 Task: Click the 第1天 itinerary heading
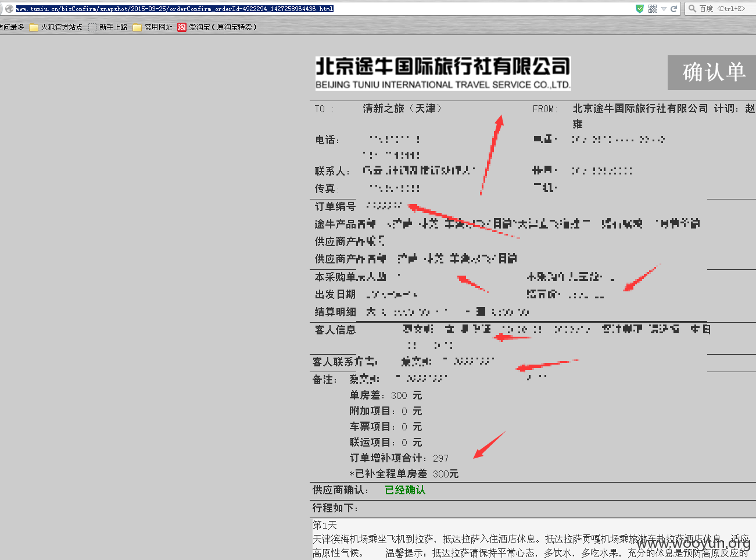(325, 525)
